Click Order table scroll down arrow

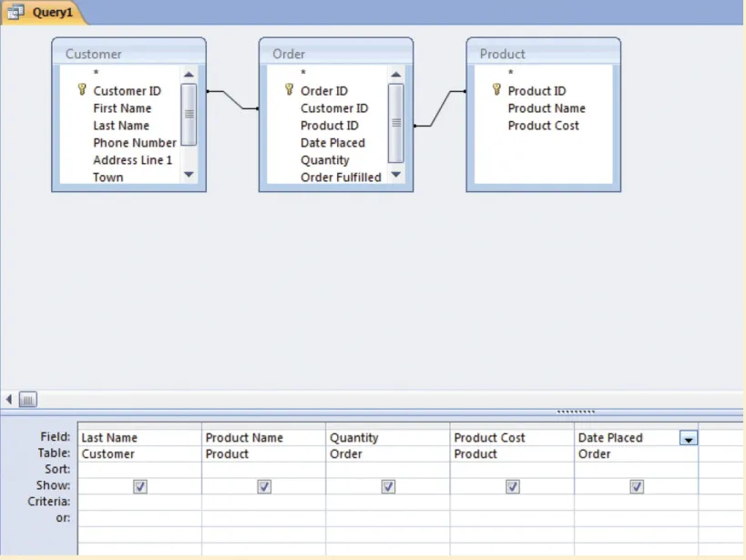pyautogui.click(x=396, y=175)
